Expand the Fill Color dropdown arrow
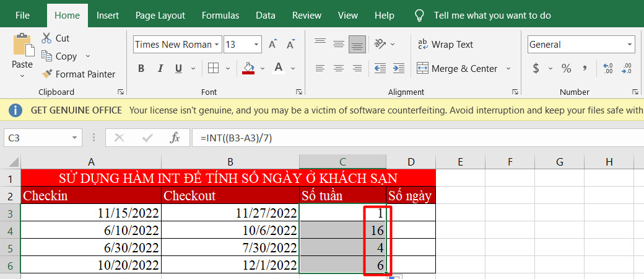Viewport: 644px width, 279px height. (x=263, y=69)
